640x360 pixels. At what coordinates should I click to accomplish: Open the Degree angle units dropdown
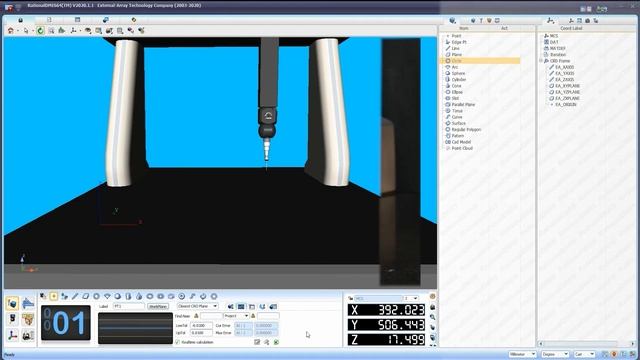coord(555,354)
